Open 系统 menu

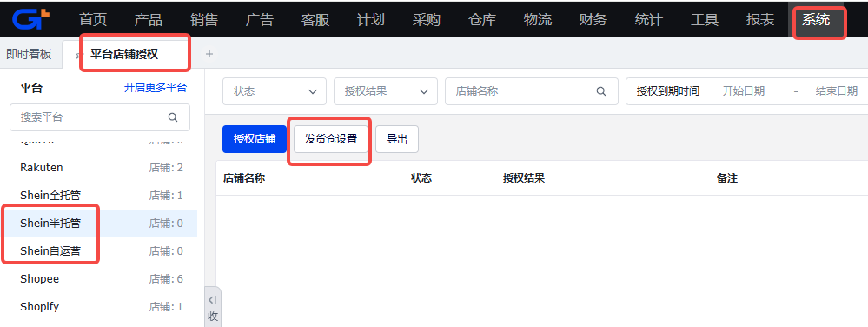pyautogui.click(x=816, y=20)
